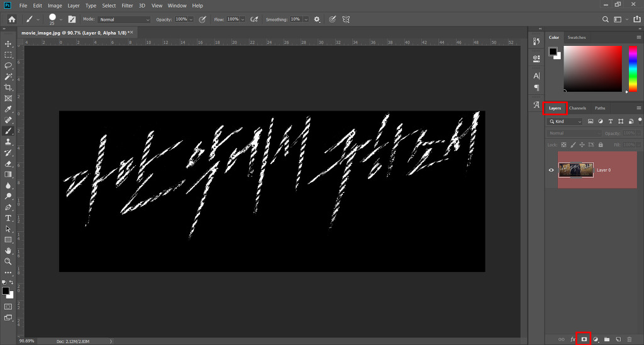Choose the Eyedropper tool

[x=8, y=109]
